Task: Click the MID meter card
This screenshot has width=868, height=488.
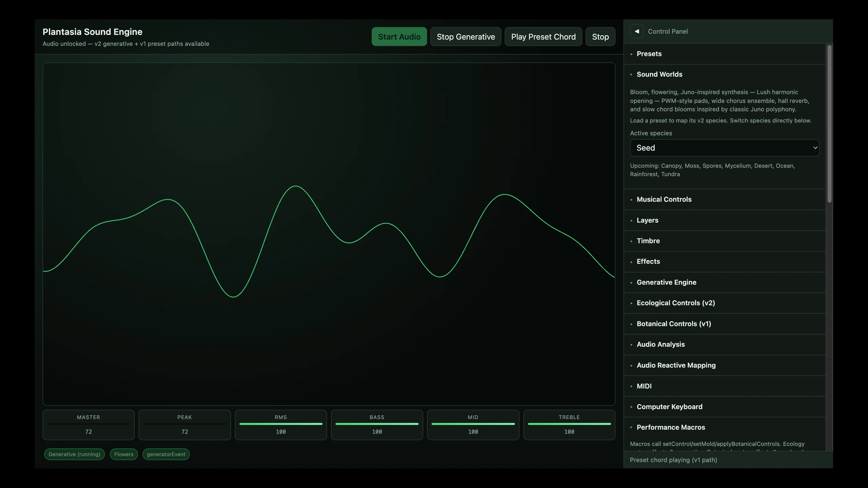Action: [473, 425]
